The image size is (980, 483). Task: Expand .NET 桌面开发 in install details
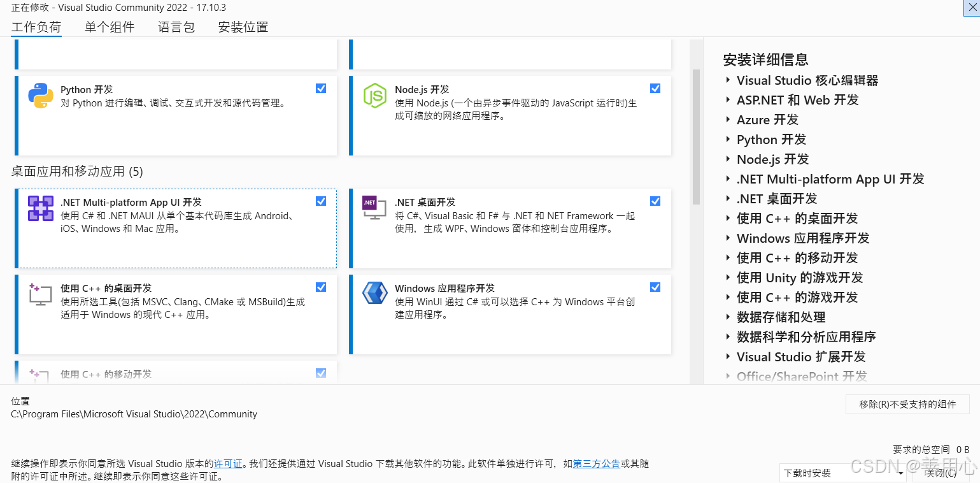click(x=728, y=199)
